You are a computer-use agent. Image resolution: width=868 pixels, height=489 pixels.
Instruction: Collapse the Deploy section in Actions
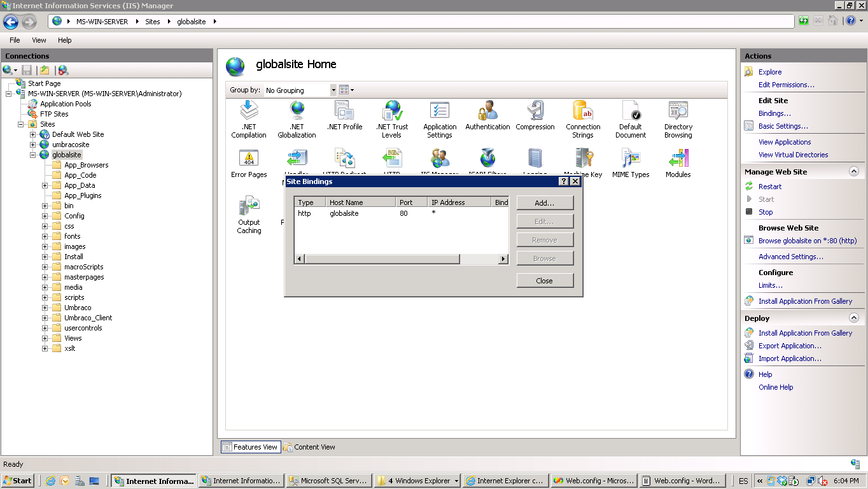coord(854,318)
